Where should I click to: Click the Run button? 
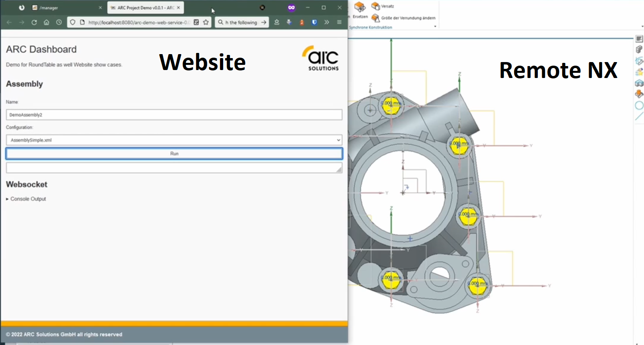coord(174,154)
